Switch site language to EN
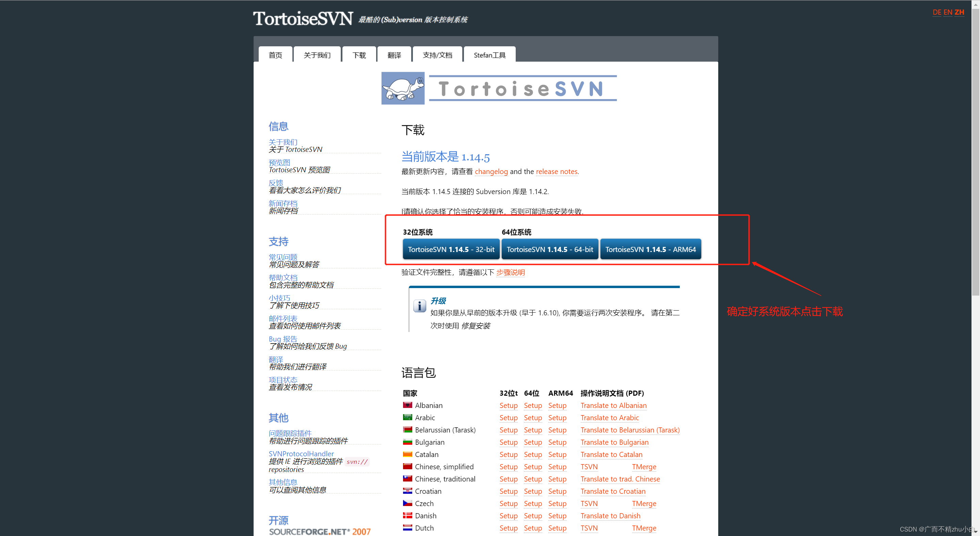This screenshot has width=980, height=536. (948, 12)
